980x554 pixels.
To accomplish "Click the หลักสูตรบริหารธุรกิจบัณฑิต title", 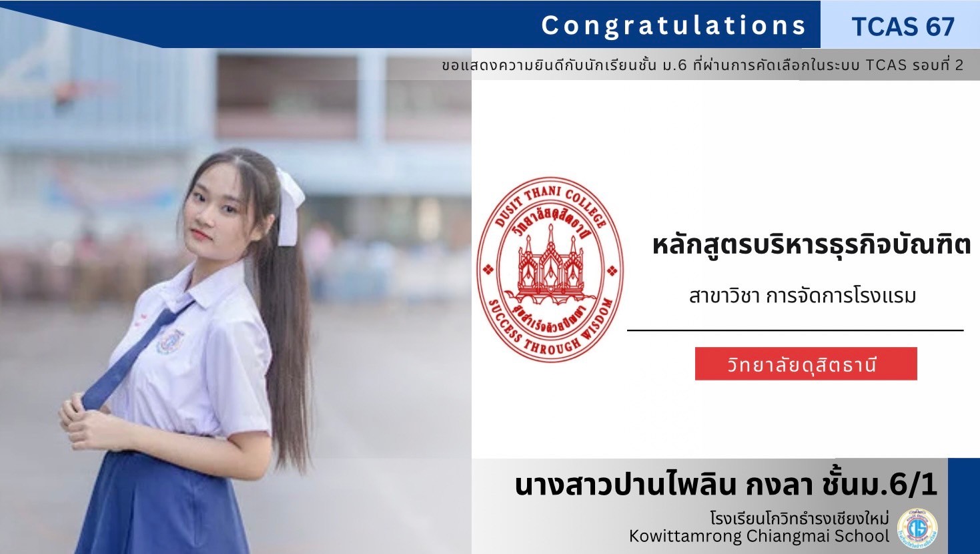I will coord(811,245).
